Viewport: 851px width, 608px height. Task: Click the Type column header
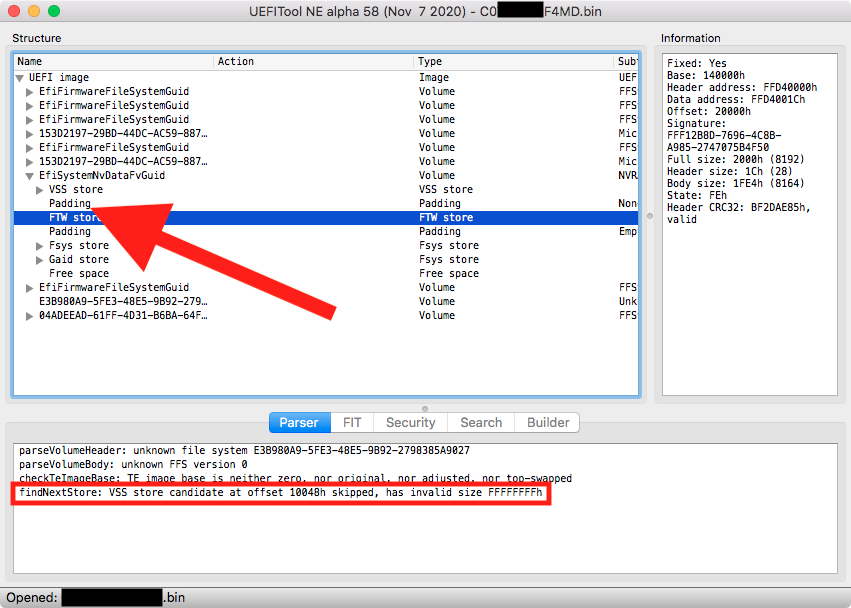(513, 61)
